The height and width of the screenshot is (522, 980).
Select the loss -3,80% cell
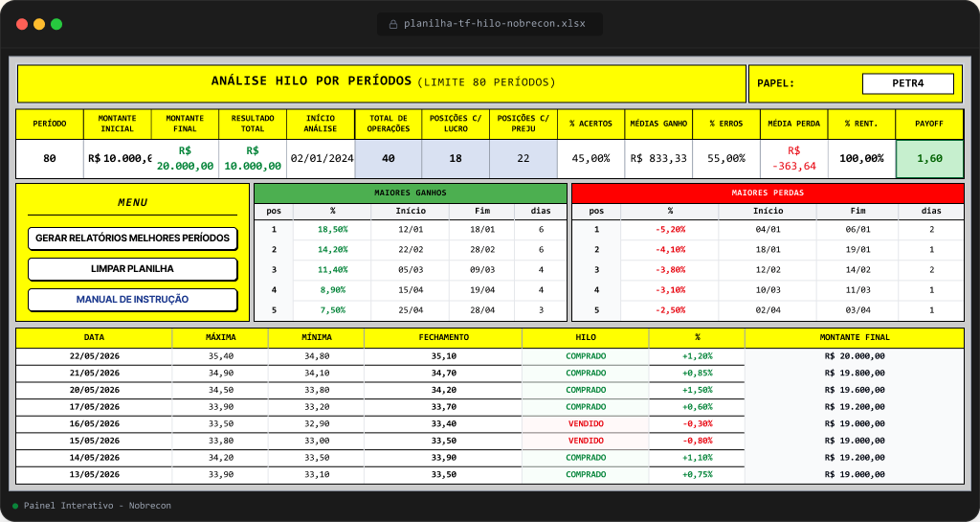pos(670,270)
